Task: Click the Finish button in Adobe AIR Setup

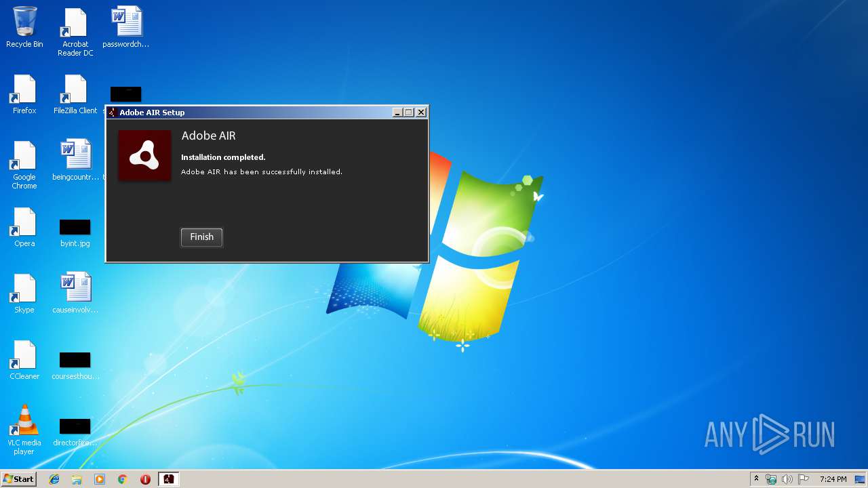Action: 201,237
